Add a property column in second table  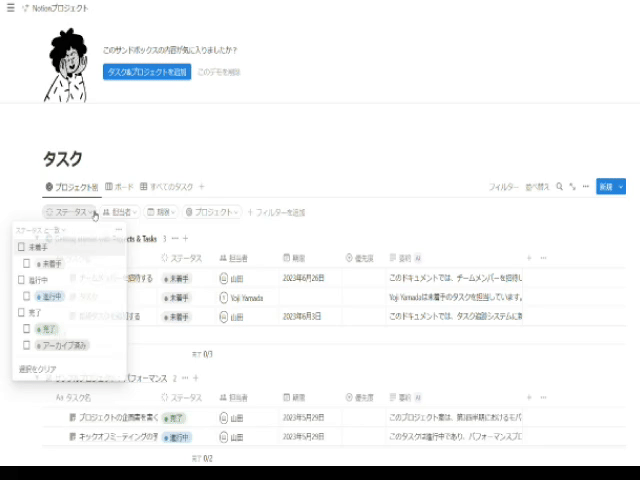pyautogui.click(x=529, y=397)
